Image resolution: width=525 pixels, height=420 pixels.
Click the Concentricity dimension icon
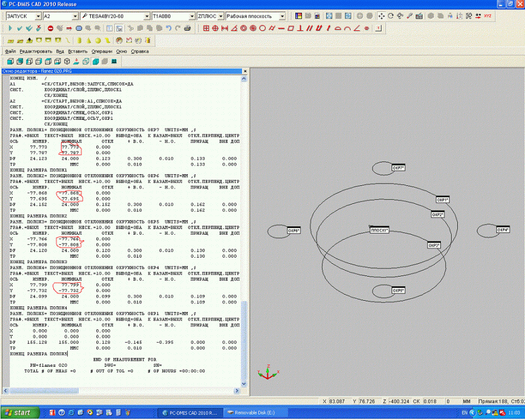pos(243,29)
